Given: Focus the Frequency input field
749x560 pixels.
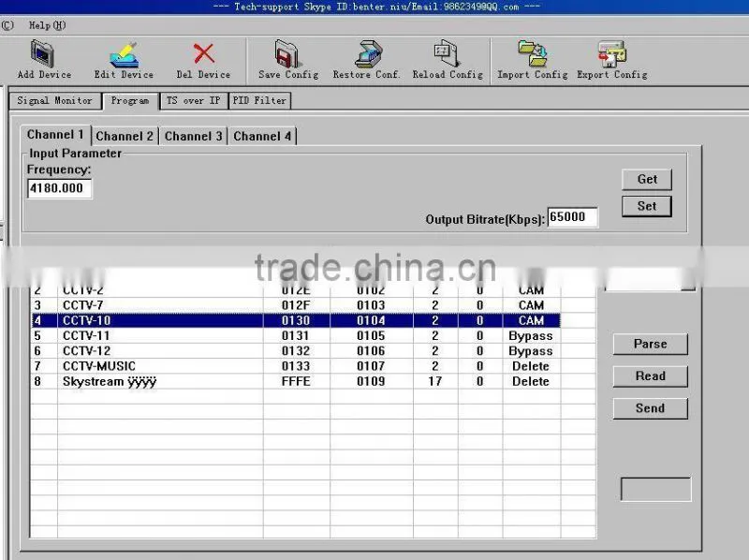Looking at the screenshot, I should [x=59, y=188].
